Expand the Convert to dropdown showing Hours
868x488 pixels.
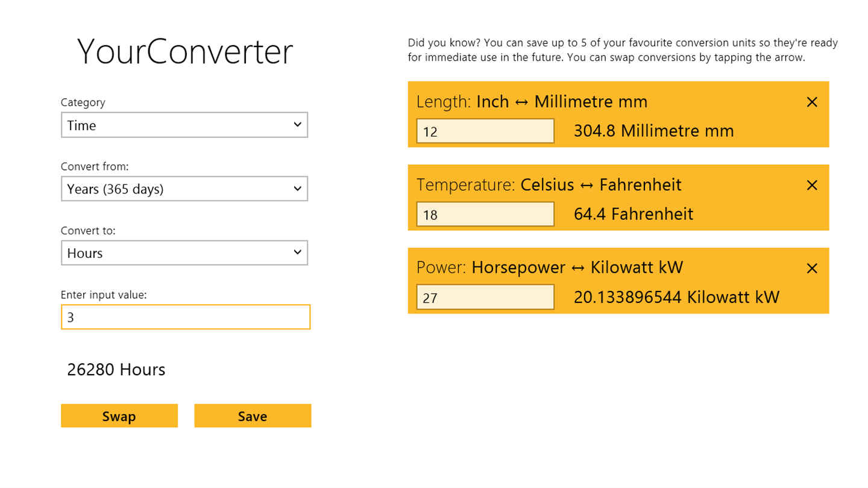[x=184, y=253]
